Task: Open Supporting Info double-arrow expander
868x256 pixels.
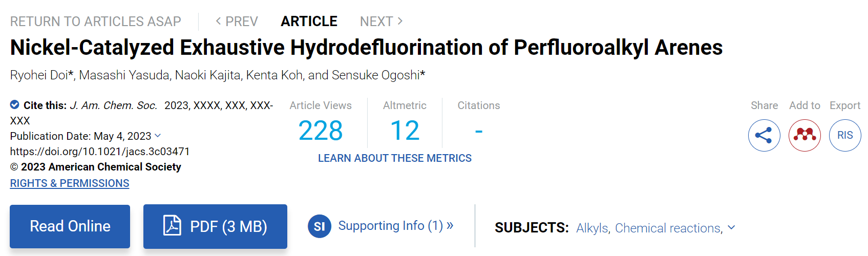Action: pyautogui.click(x=450, y=225)
